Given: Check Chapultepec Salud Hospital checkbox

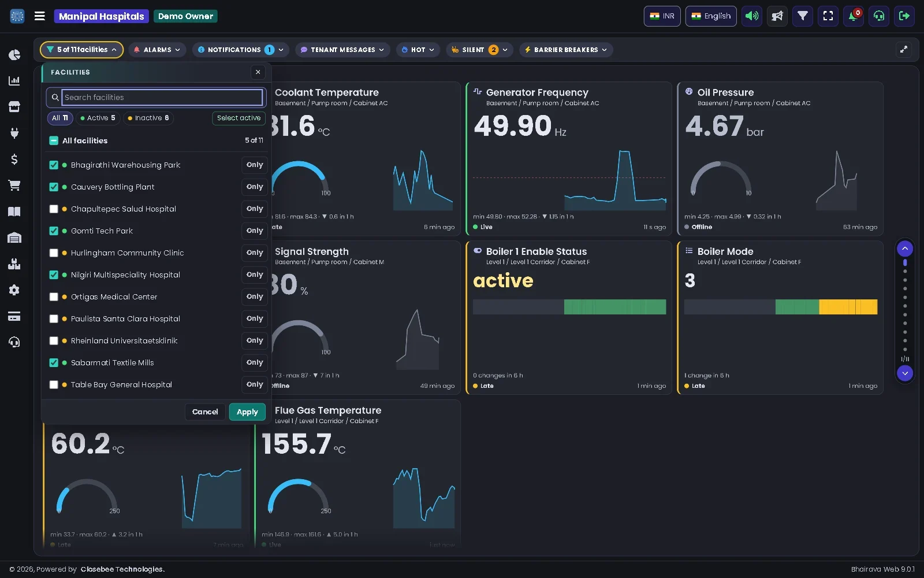Looking at the screenshot, I should [54, 209].
